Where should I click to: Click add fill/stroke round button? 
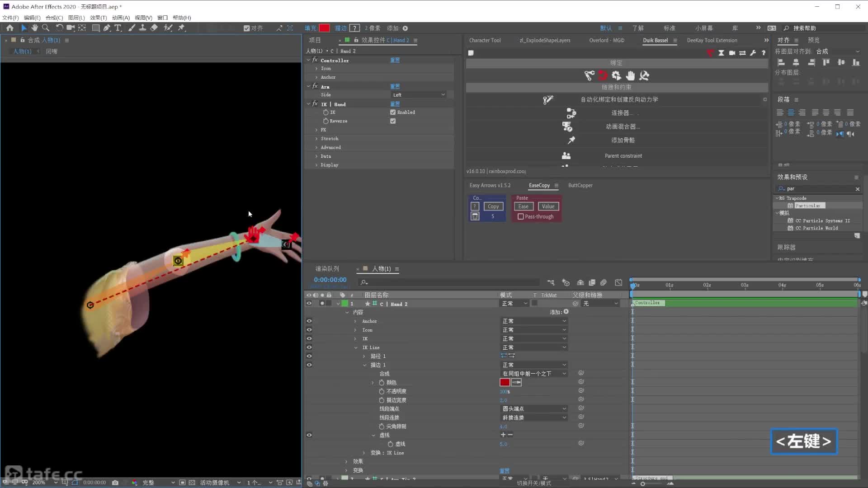406,28
